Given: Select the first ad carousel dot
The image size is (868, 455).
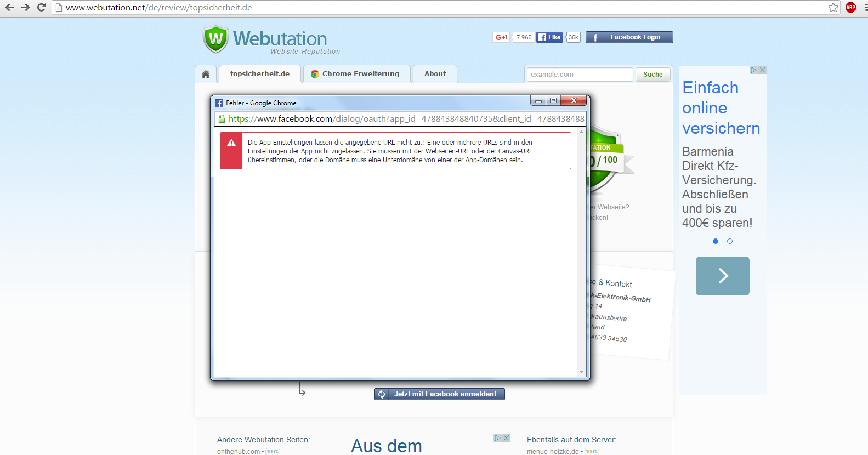Looking at the screenshot, I should tap(716, 241).
